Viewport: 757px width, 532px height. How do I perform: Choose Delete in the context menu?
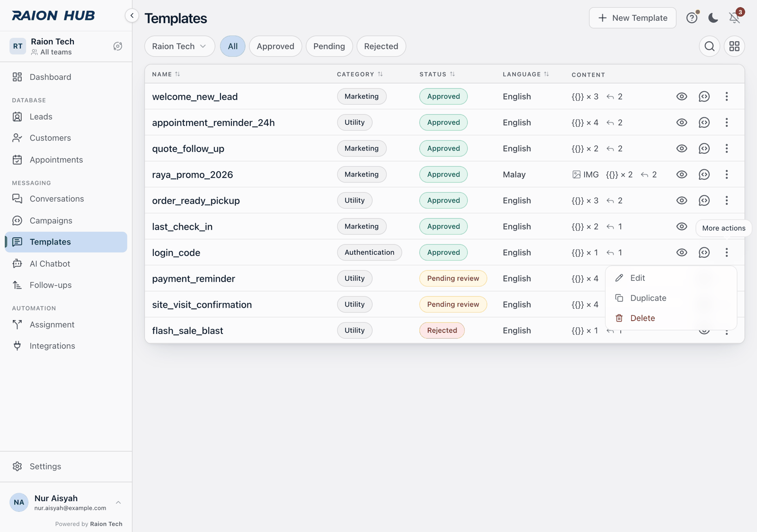pyautogui.click(x=671, y=318)
